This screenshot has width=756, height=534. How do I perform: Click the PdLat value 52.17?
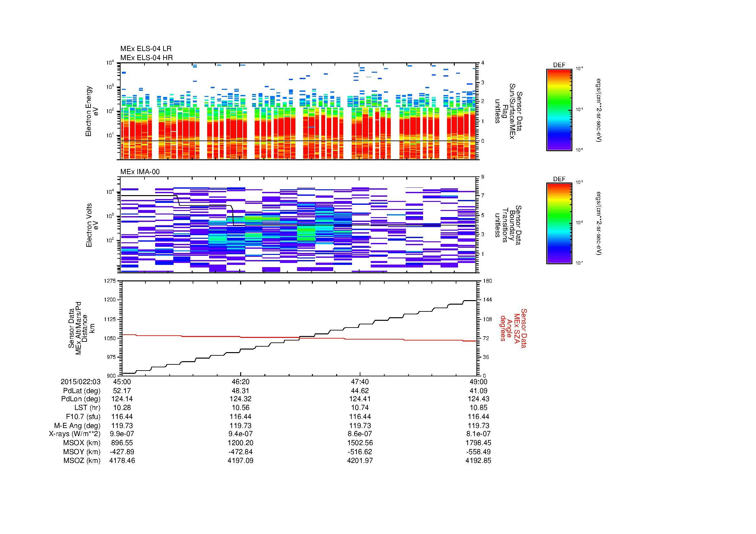(x=122, y=391)
